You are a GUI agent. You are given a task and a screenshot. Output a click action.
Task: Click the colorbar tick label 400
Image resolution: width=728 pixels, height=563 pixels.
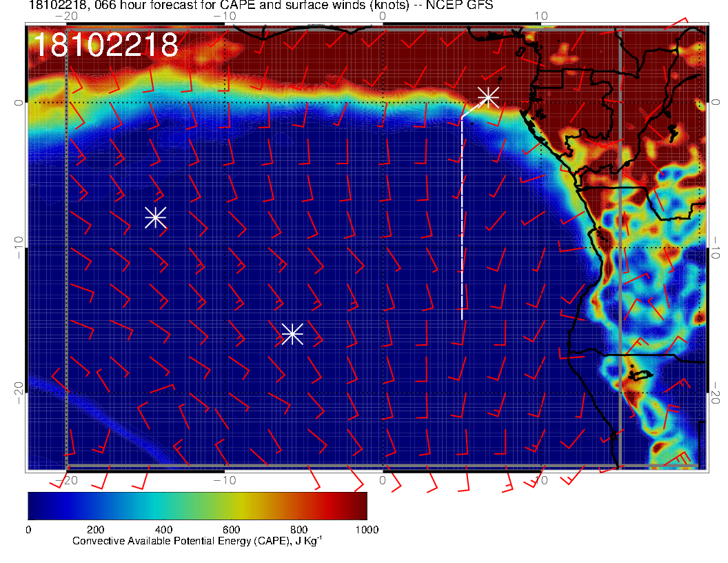[x=163, y=530]
